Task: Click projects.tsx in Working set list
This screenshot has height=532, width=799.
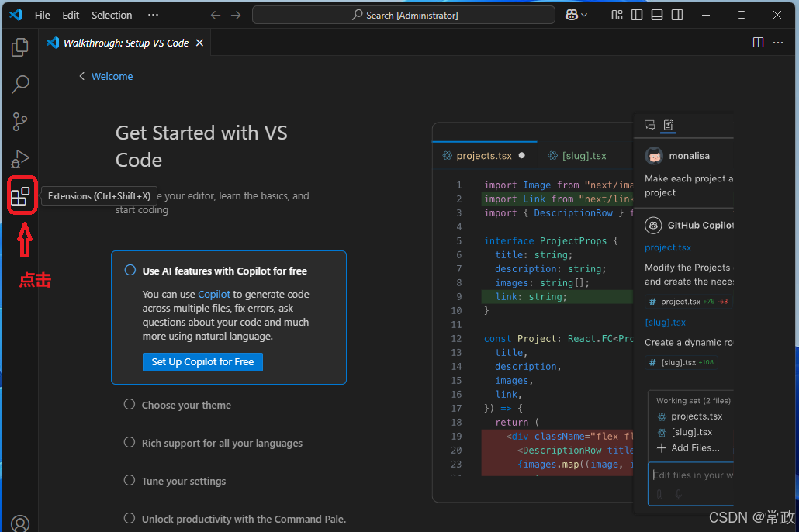Action: point(690,416)
